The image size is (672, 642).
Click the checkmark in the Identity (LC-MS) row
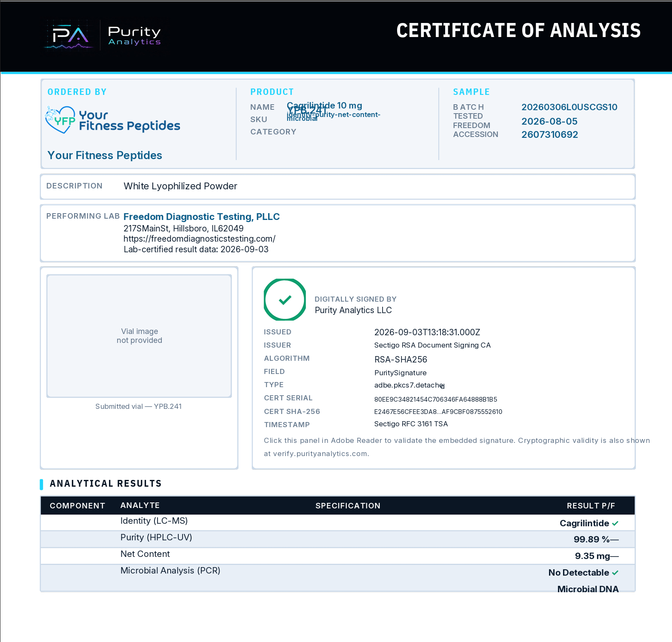(615, 523)
